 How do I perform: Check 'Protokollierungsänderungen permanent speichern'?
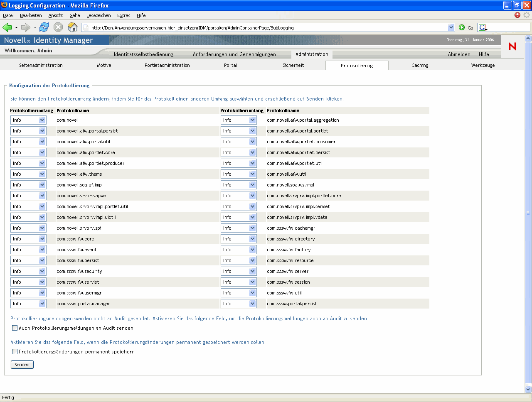(x=15, y=352)
